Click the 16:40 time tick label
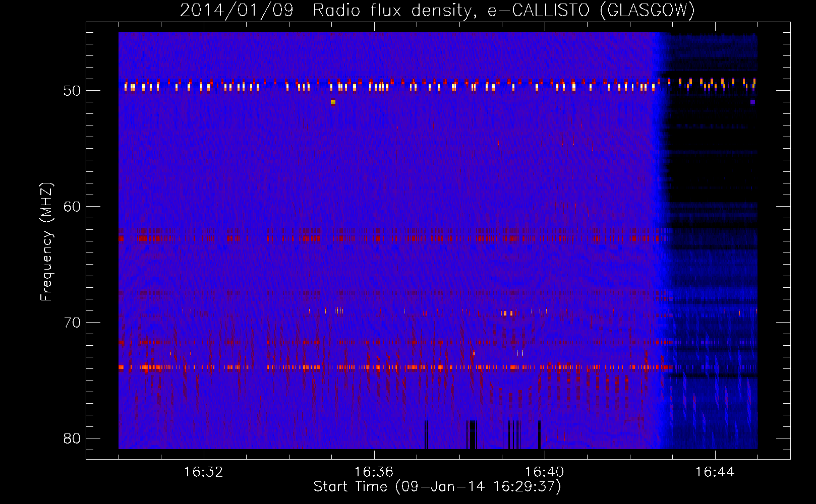The width and height of the screenshot is (816, 504). point(544,472)
